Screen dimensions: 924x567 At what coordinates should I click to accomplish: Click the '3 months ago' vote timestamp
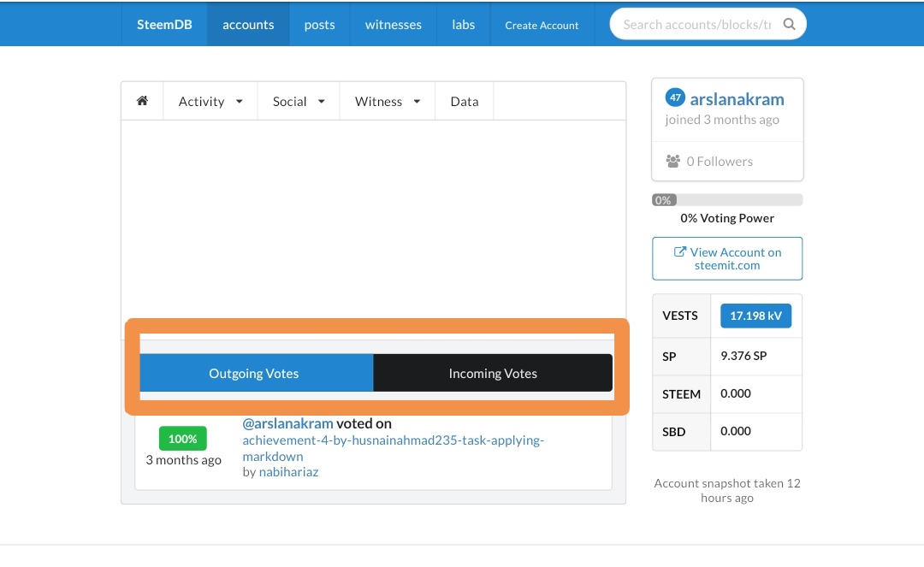click(x=183, y=460)
